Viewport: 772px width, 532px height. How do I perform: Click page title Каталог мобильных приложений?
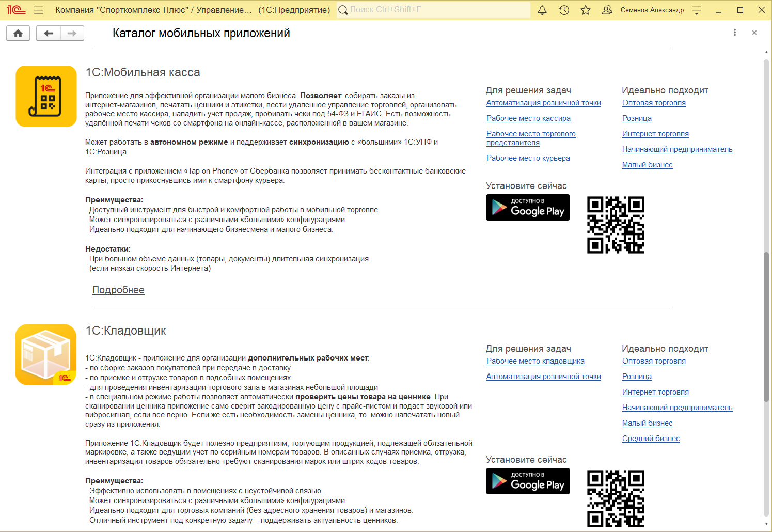click(x=201, y=33)
